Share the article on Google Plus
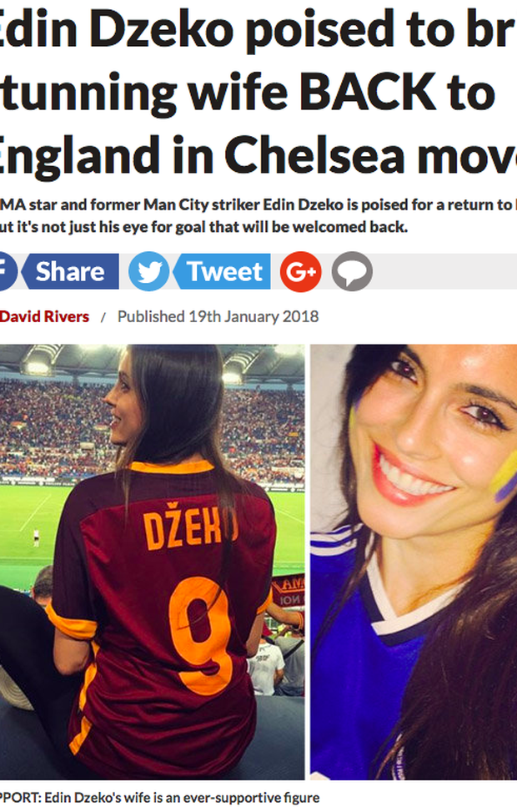 pos(301,271)
